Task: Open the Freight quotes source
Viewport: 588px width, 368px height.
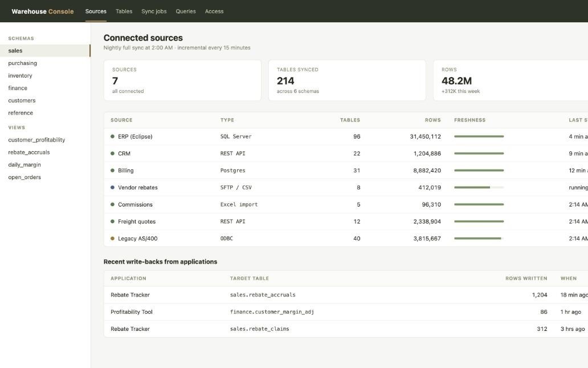Action: (137, 221)
